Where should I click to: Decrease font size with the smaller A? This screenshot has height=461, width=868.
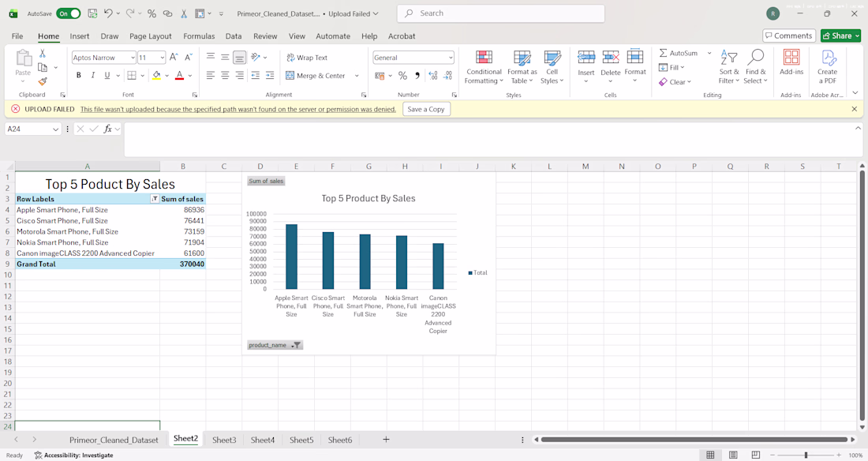click(x=189, y=57)
